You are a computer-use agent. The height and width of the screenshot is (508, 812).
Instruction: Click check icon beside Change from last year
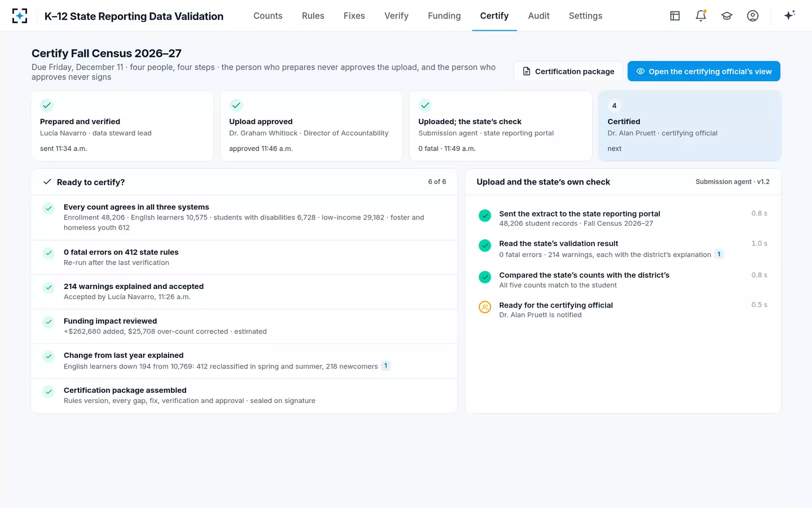(49, 356)
